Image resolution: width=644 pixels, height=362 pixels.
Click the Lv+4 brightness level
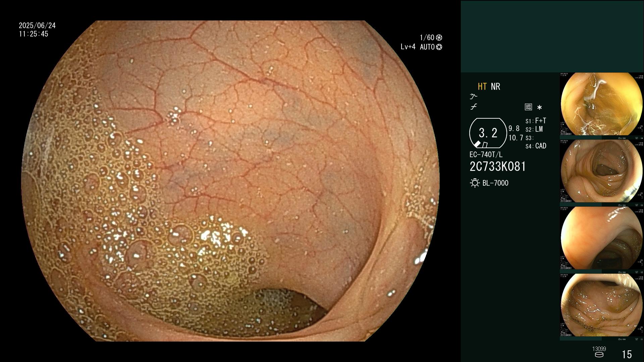pyautogui.click(x=408, y=47)
